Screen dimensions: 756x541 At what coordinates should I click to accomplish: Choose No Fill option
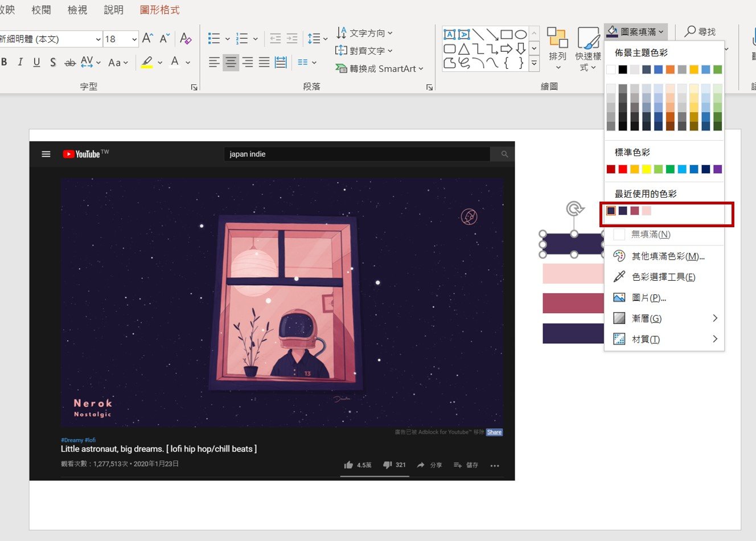click(664, 235)
